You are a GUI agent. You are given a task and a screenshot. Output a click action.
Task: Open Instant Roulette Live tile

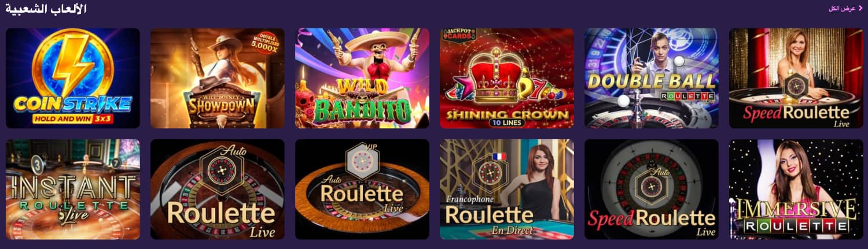point(73,189)
